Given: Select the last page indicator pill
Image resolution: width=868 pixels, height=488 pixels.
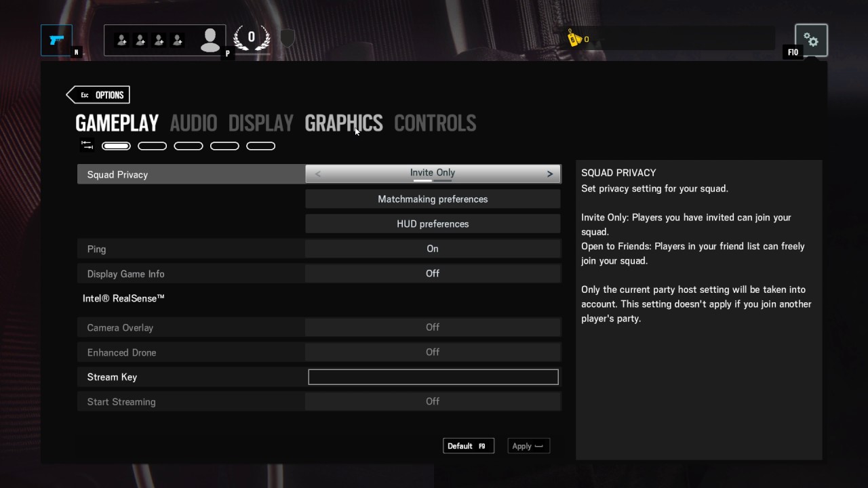Looking at the screenshot, I should coord(260,146).
